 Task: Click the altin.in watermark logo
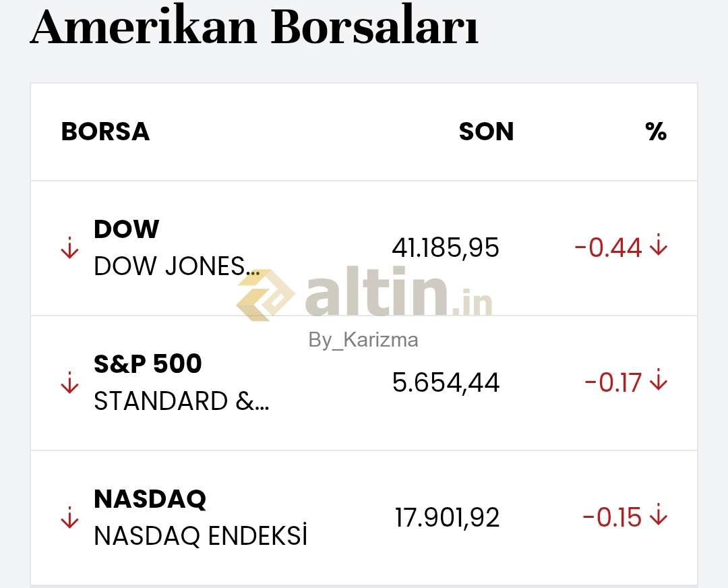click(x=364, y=293)
